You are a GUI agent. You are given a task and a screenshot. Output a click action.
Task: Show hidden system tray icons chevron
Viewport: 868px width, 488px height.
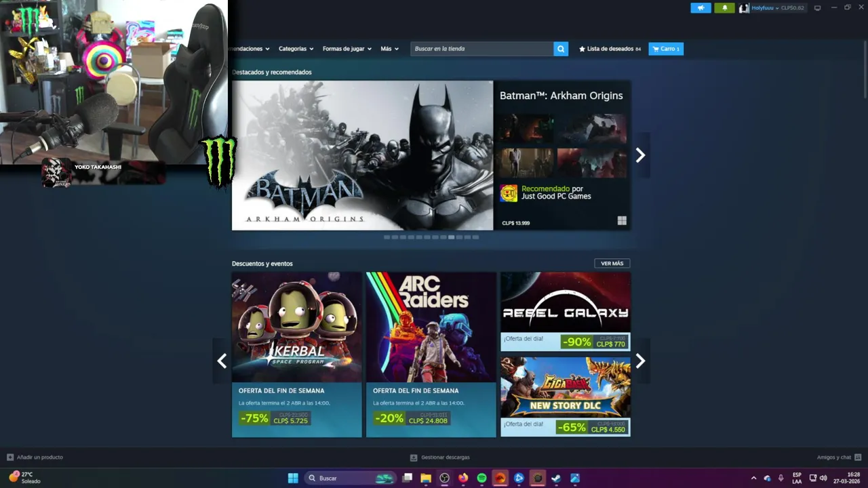pyautogui.click(x=753, y=478)
